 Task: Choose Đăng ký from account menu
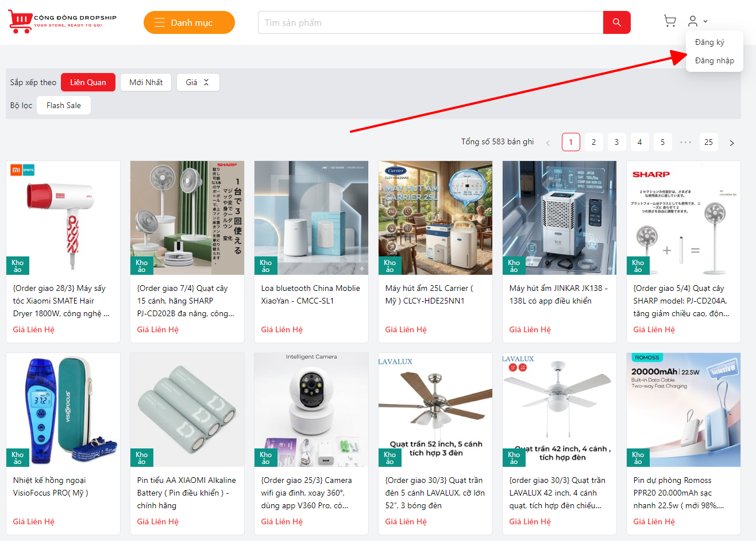(x=709, y=42)
